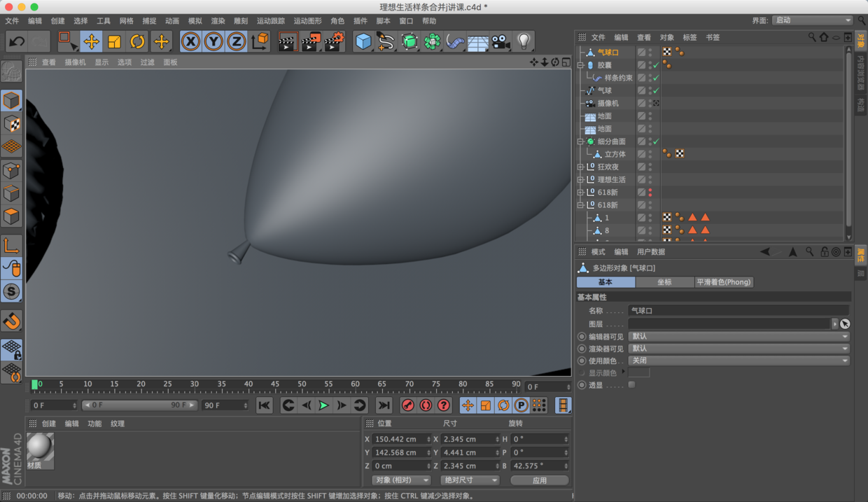The height and width of the screenshot is (502, 868).
Task: Switch to Points mode icon
Action: coord(11,170)
